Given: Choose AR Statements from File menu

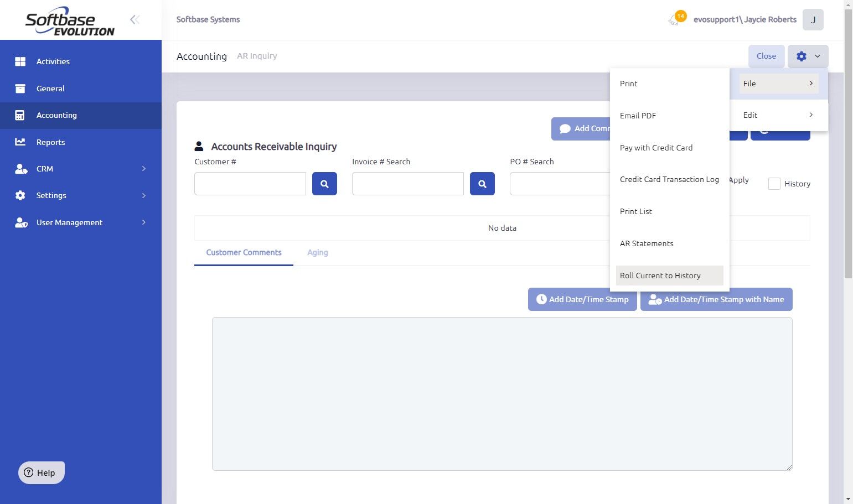Looking at the screenshot, I should click(x=647, y=243).
